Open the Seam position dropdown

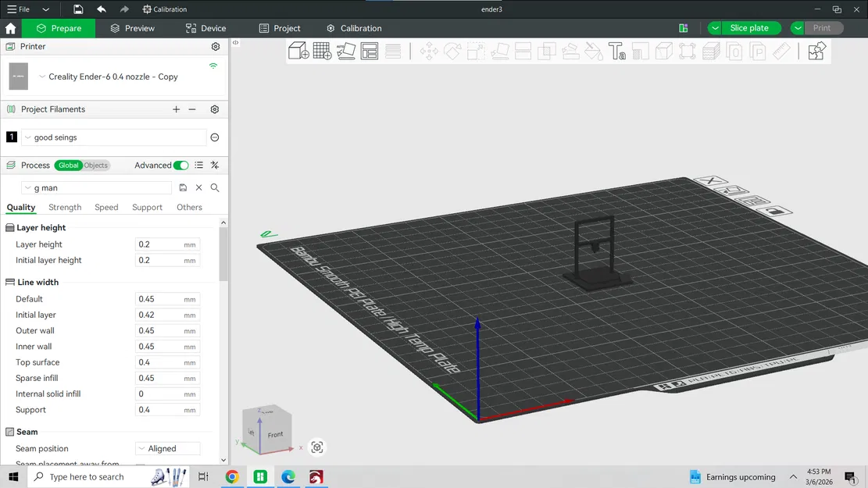tap(166, 448)
